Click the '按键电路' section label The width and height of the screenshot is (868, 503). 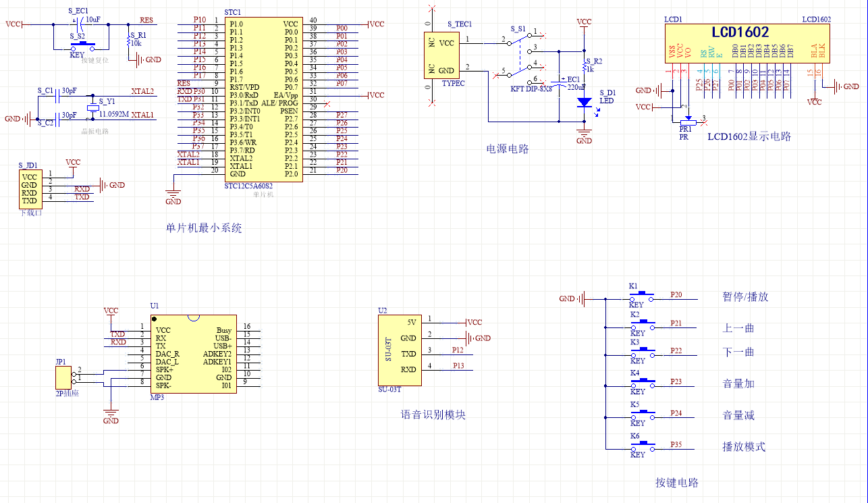[x=677, y=483]
